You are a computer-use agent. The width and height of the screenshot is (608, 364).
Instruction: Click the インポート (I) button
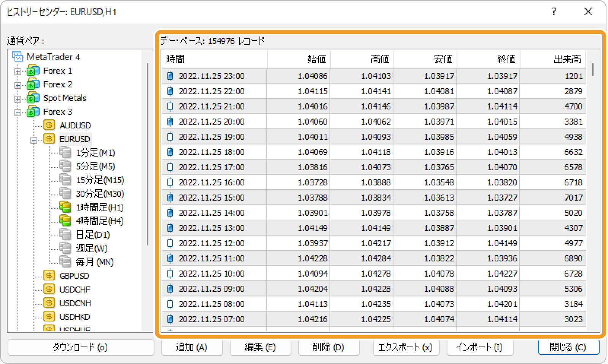[480, 347]
